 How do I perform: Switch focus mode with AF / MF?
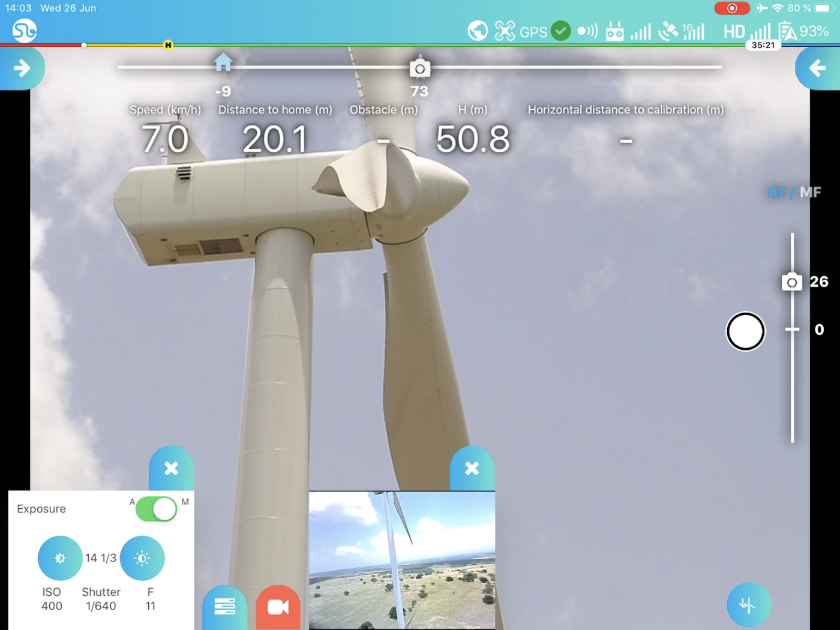[794, 192]
